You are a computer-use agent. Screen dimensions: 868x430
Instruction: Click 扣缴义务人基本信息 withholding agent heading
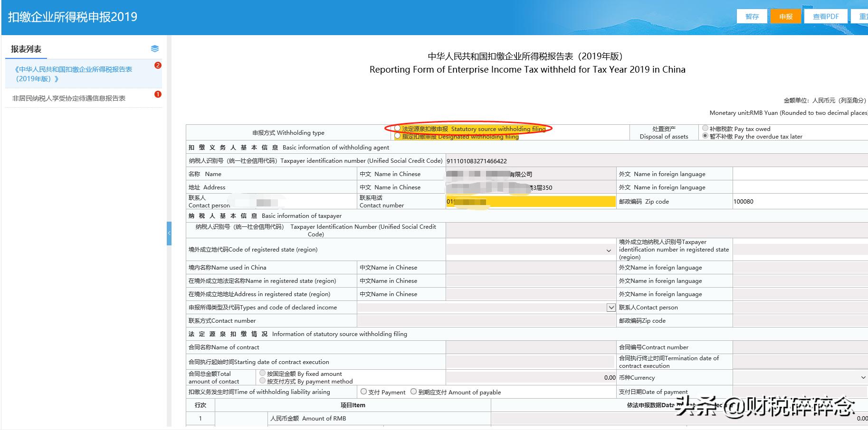coord(289,148)
